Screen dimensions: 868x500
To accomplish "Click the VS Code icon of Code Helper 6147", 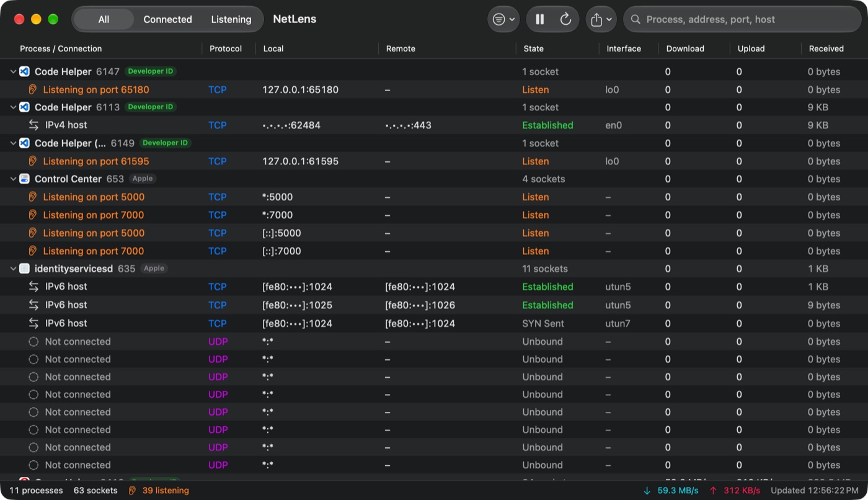I will (x=24, y=71).
